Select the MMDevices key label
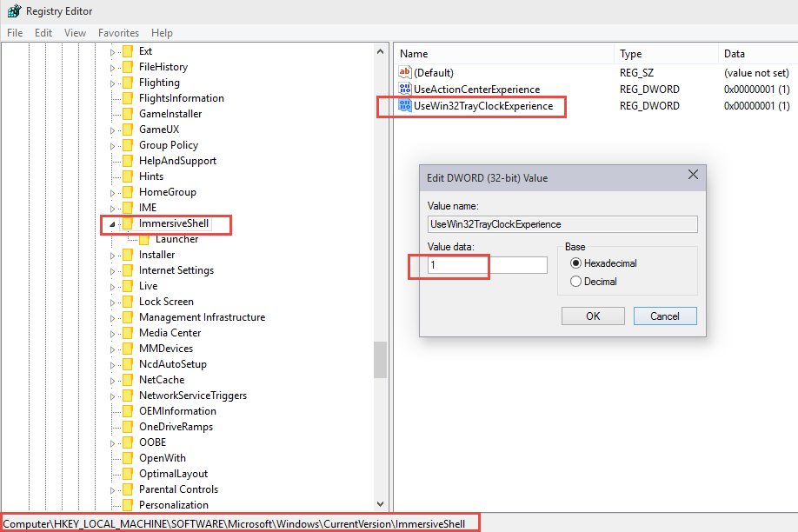 pos(166,349)
